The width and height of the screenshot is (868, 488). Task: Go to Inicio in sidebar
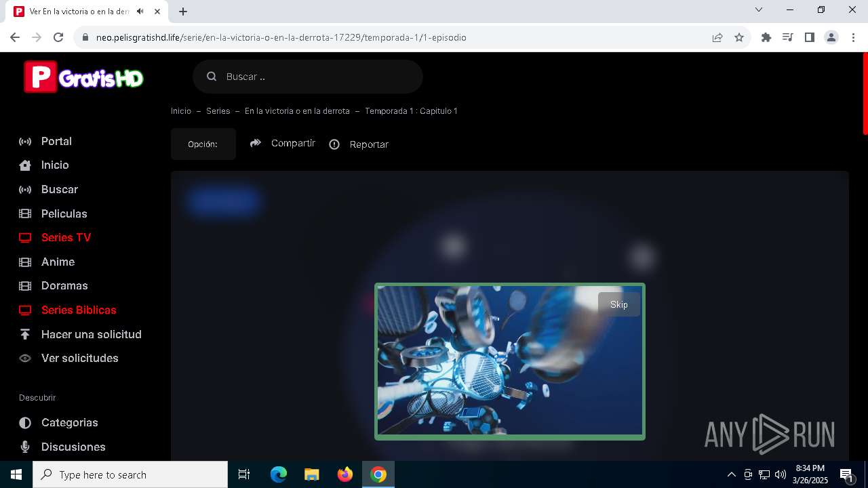tap(55, 165)
